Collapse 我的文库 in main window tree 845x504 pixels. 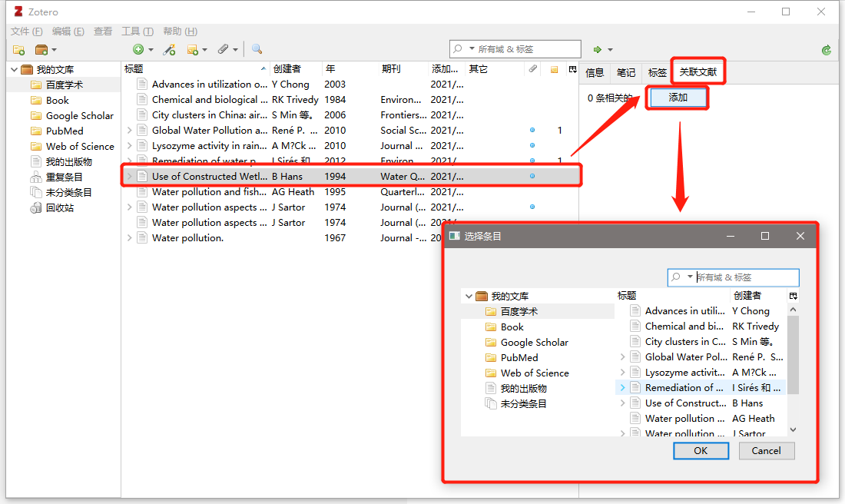15,70
